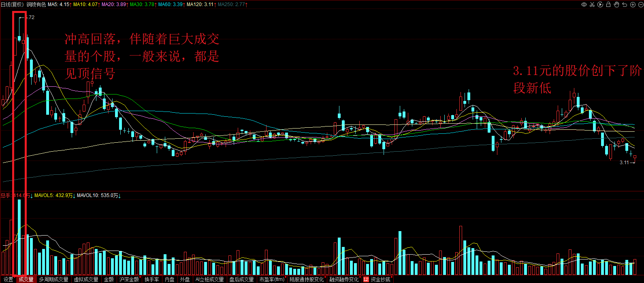Screen dimensions: 644x283
Task: Toggle the eye visibility icon
Action: pos(584,4)
